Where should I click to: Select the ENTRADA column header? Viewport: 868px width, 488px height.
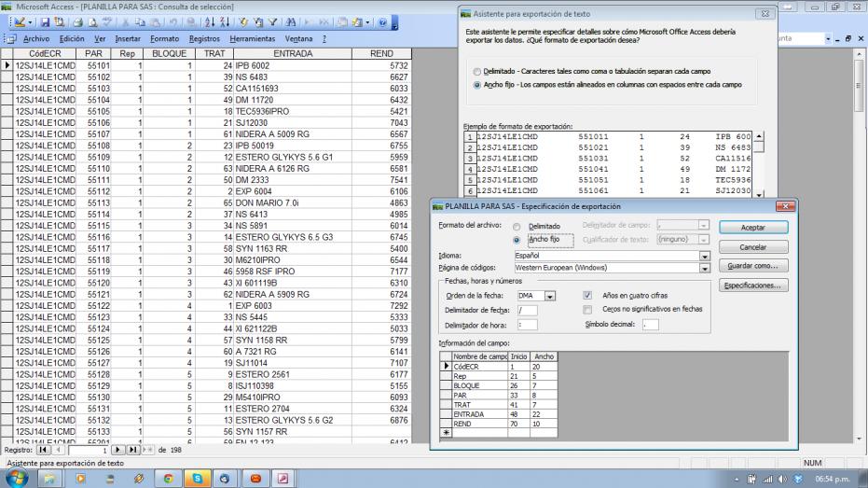pyautogui.click(x=293, y=54)
